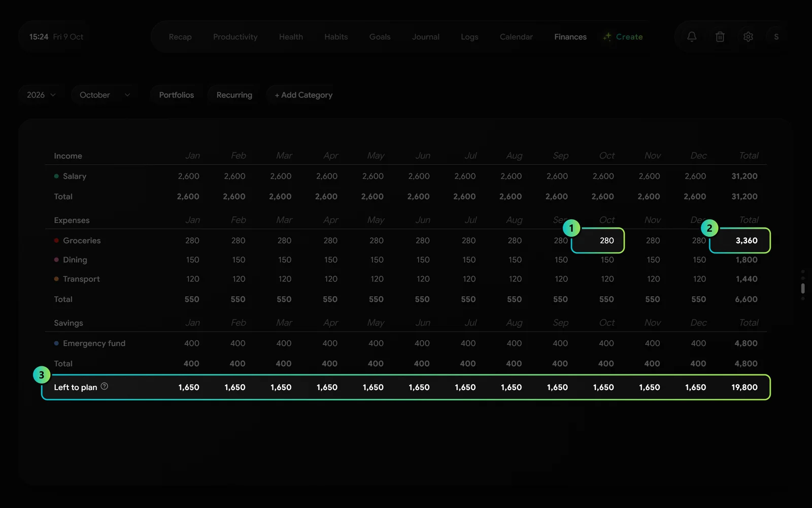The image size is (812, 508).
Task: Click the Dining January cell 150
Action: [x=192, y=260]
